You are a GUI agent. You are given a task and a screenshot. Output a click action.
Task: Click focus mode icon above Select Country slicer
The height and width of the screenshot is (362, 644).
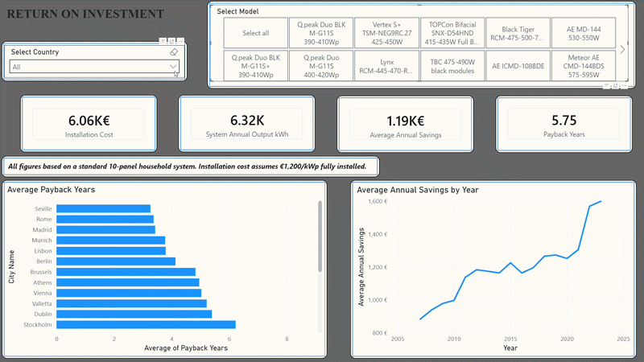(x=171, y=41)
